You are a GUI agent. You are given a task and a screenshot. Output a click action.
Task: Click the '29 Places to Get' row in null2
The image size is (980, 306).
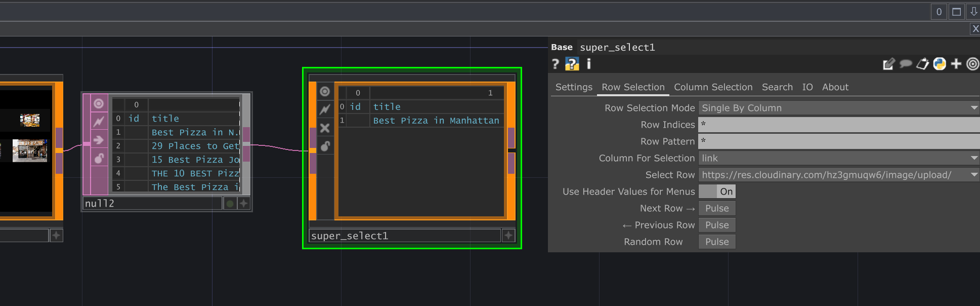[x=195, y=146]
